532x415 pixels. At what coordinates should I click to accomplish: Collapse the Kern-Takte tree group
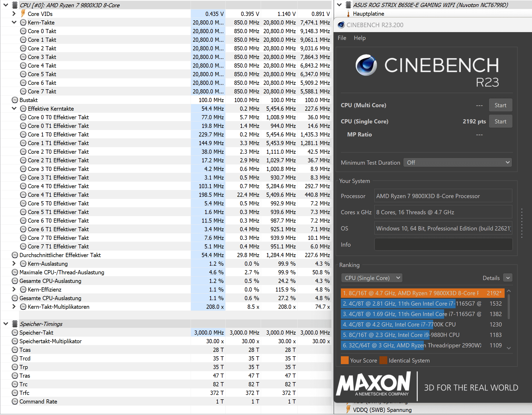tap(14, 22)
